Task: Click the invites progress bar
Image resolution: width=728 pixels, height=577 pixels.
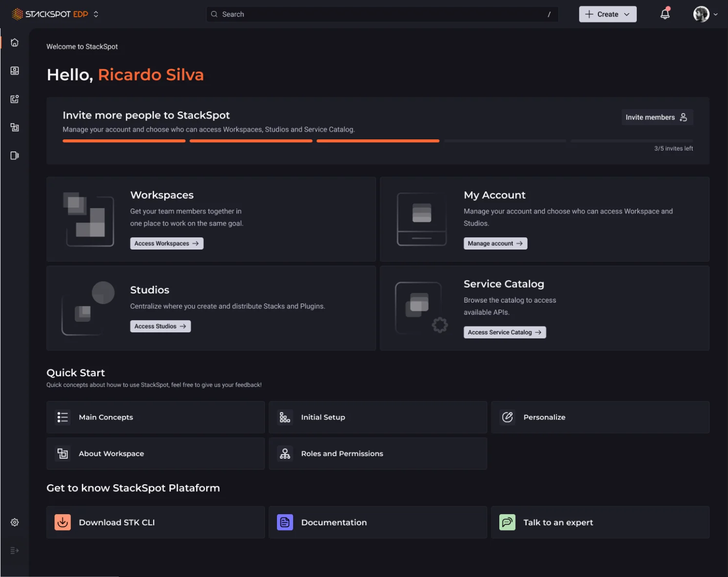Action: (378, 141)
